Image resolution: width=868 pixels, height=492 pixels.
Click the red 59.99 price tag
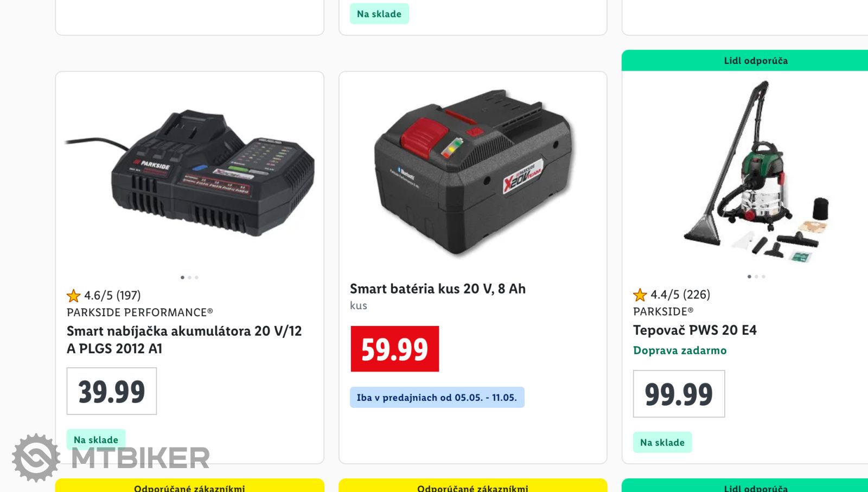pos(395,349)
